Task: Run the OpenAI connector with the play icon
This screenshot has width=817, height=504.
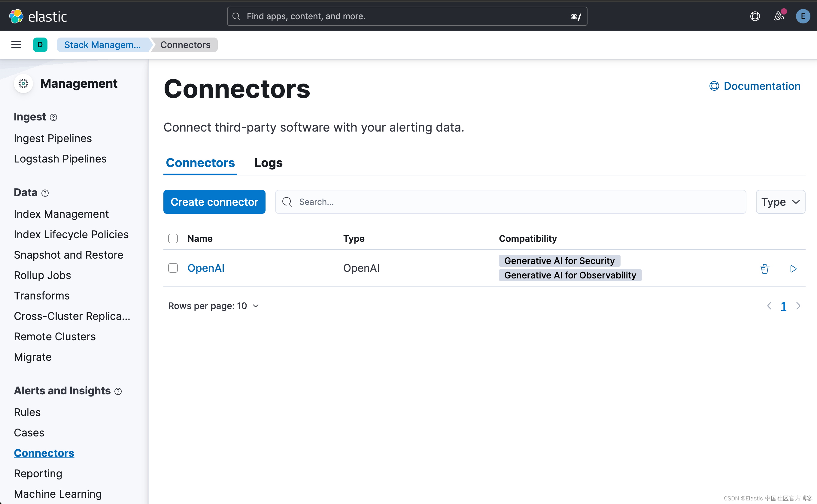Action: click(793, 269)
